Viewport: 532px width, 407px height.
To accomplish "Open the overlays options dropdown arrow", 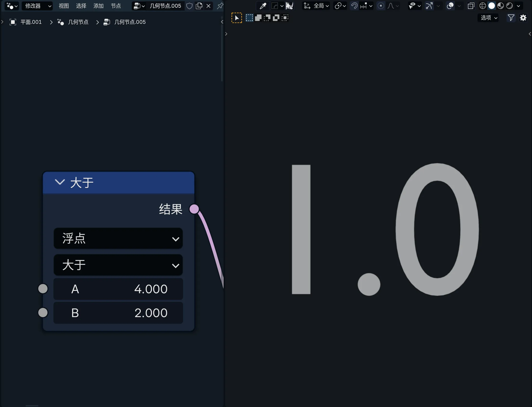I will (459, 6).
